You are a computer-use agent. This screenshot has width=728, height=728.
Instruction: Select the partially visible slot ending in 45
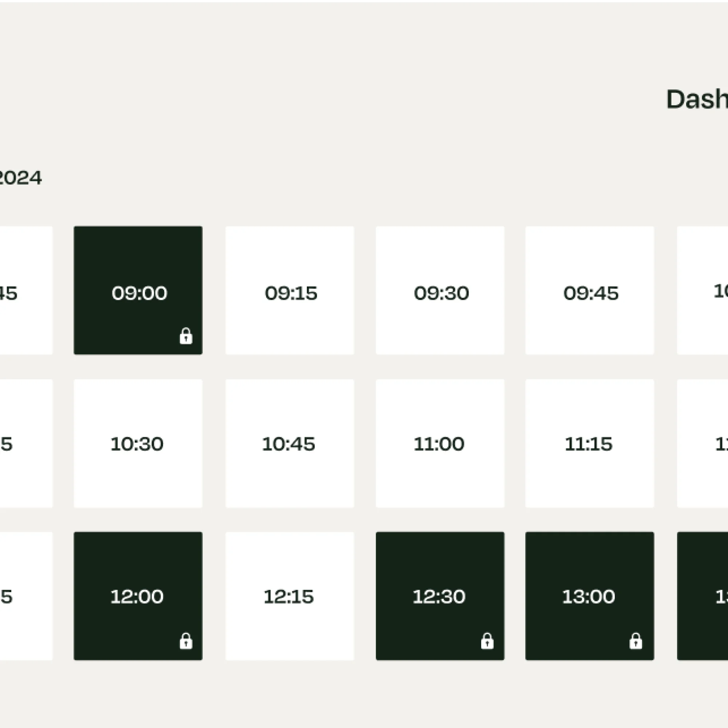pos(26,290)
